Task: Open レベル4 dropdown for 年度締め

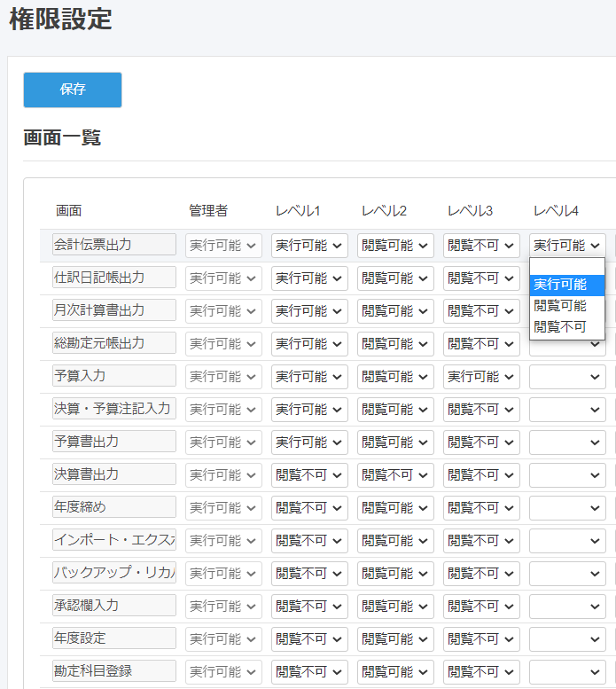Action: pos(567,508)
